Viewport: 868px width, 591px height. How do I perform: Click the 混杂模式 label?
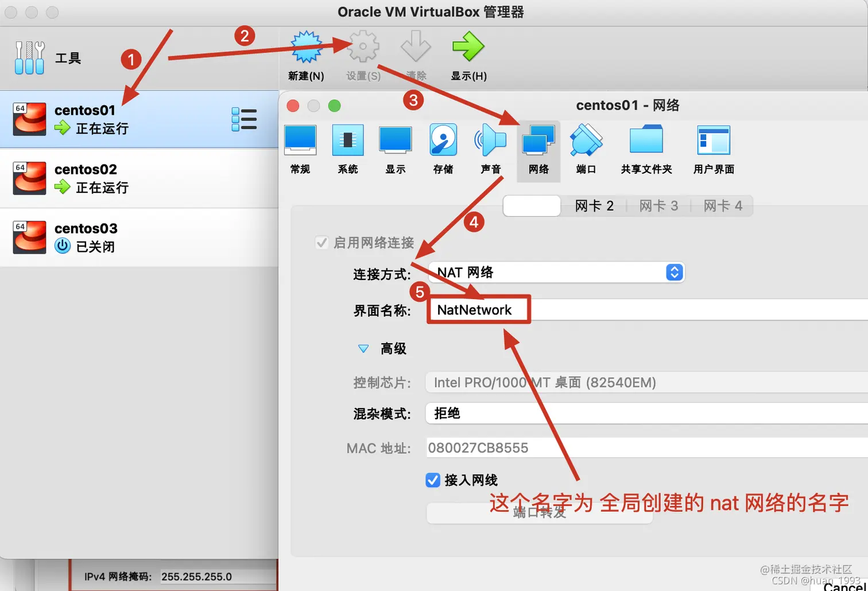[x=382, y=414]
